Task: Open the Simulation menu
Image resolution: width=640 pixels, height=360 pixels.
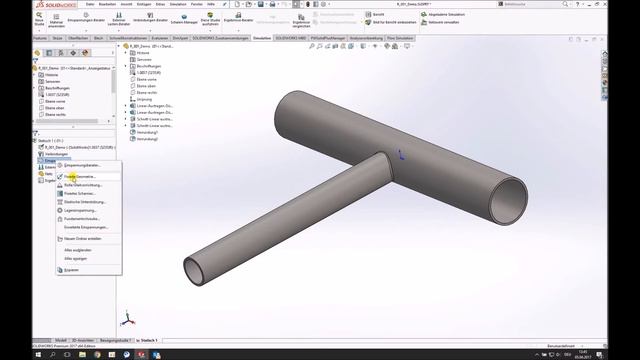Action: pos(178,4)
